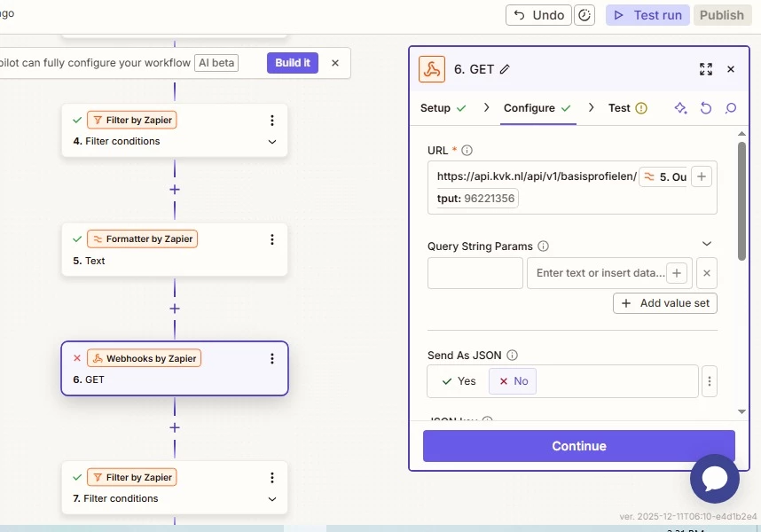Set Send As JSON to Yes
Screen dimensions: 761x532
[x=459, y=381]
